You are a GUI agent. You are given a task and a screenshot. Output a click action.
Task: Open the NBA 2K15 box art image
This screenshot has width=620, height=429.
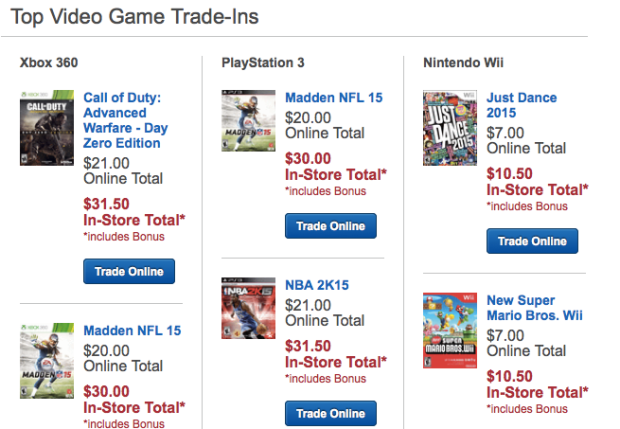coord(248,308)
